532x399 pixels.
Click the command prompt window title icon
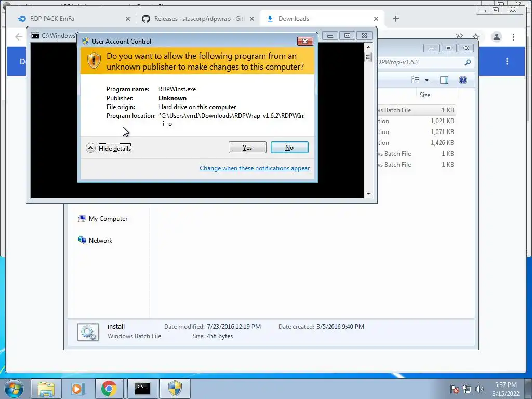click(35, 36)
